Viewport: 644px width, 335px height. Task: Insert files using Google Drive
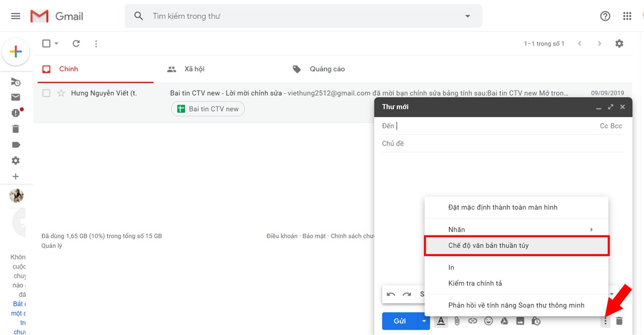pos(504,321)
